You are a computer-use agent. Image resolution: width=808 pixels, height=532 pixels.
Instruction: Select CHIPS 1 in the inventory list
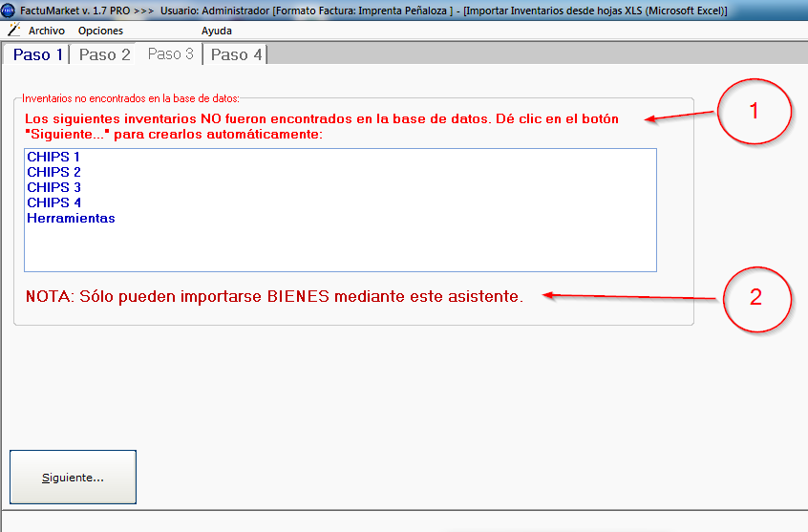tap(53, 157)
